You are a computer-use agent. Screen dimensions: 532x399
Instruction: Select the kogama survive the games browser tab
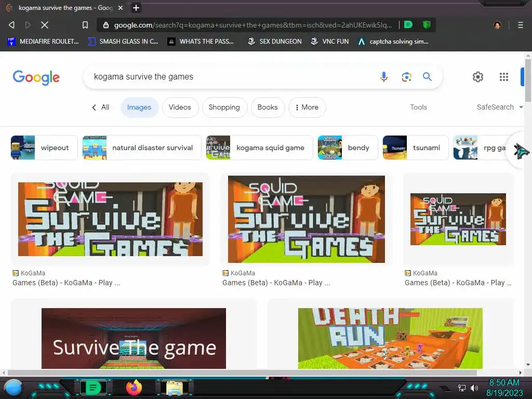65,7
